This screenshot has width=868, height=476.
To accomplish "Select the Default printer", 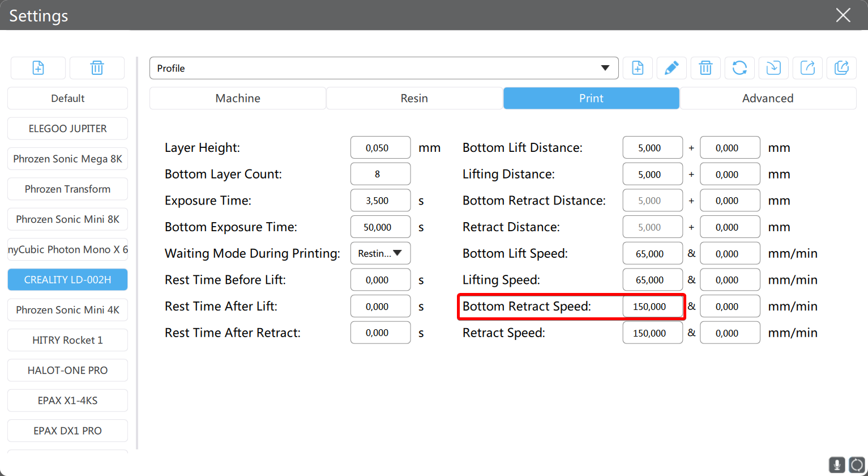I will [x=68, y=98].
